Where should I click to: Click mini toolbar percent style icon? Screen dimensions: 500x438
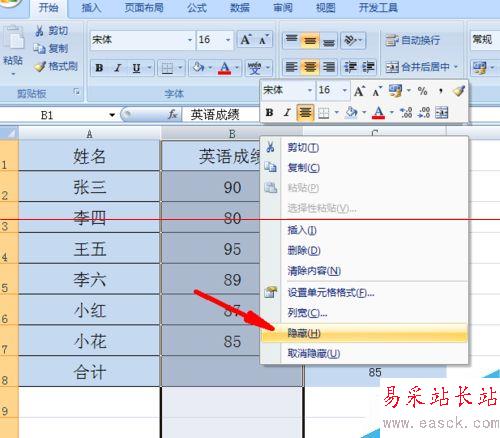422,91
